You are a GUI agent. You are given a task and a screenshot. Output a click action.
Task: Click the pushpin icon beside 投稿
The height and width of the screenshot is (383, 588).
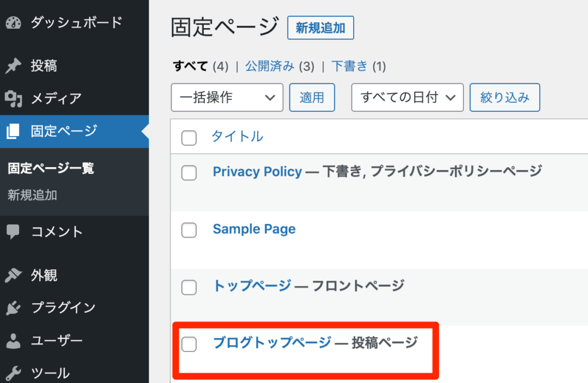click(x=14, y=65)
